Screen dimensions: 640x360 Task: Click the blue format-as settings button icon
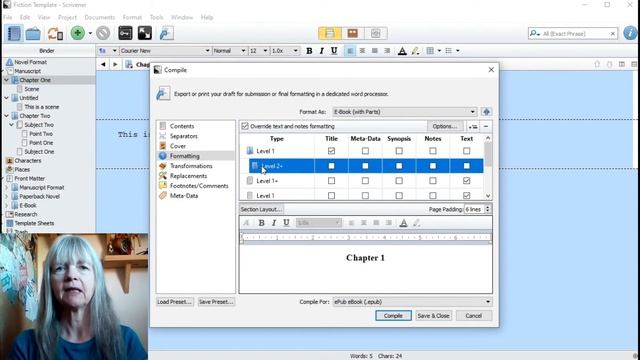tap(486, 112)
